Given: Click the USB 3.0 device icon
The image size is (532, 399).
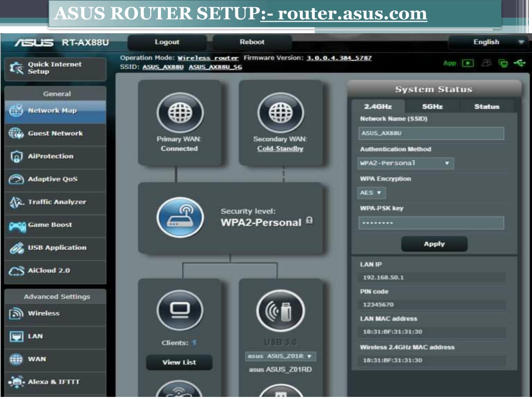Looking at the screenshot, I should pos(281,311).
